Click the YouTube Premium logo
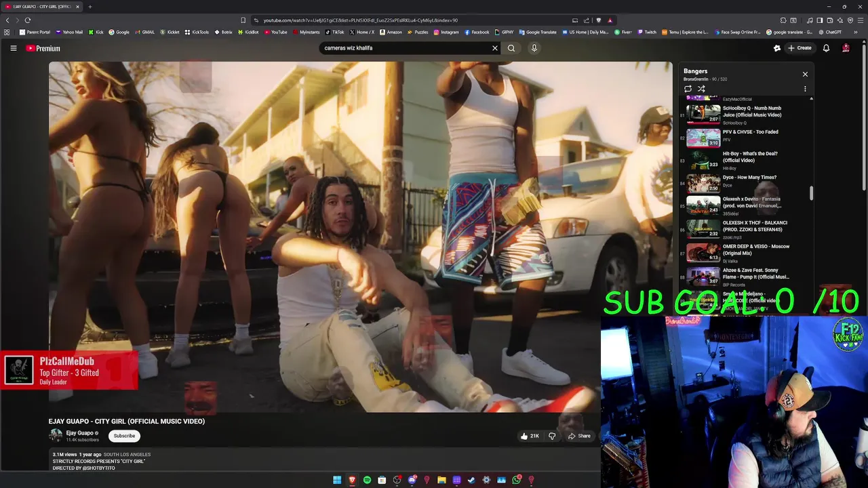 [43, 48]
